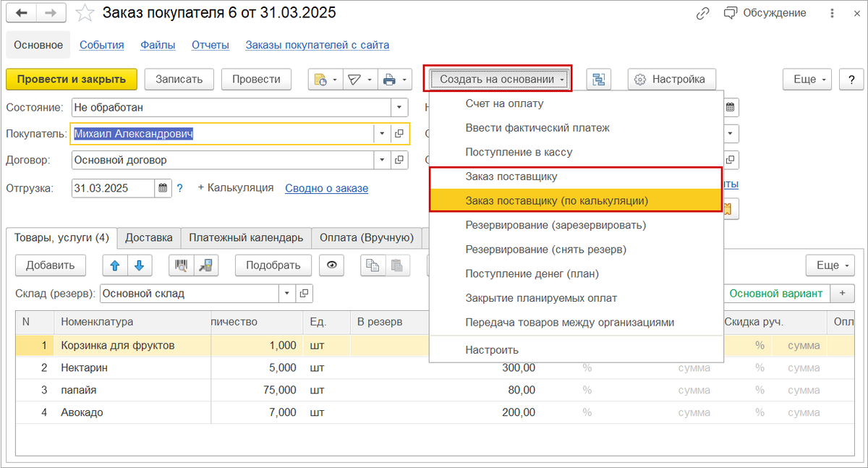Copy rows with the copy icon

pos(373,265)
